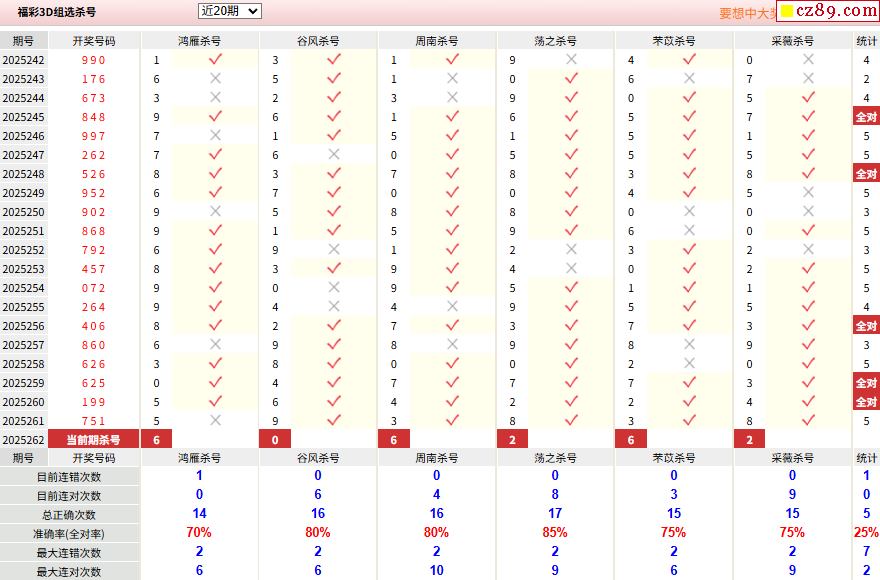Click draw number 751 for 2025261

[94, 421]
